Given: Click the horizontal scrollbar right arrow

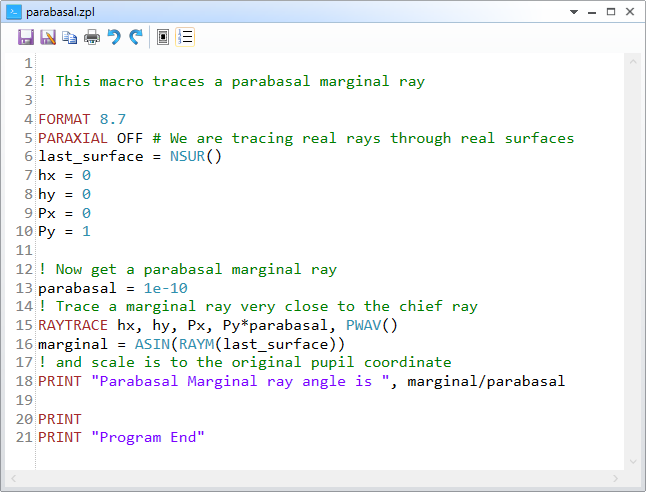Looking at the screenshot, I should [615, 478].
